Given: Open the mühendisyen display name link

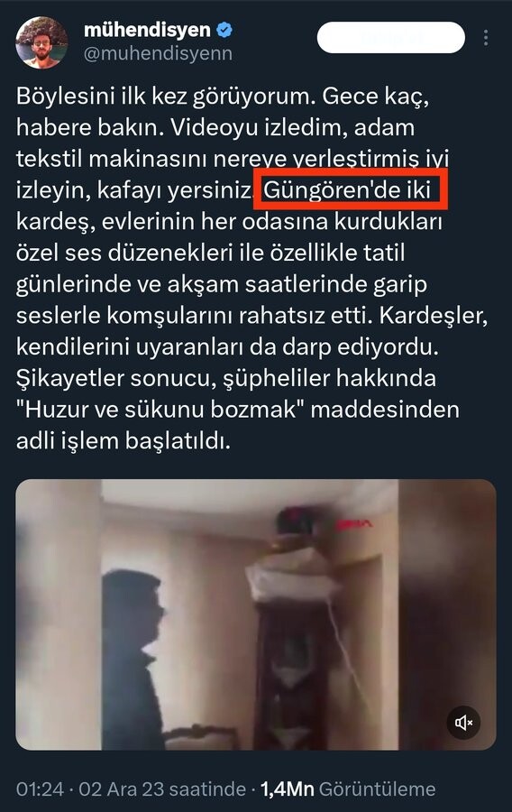Looking at the screenshot, I should pos(148,30).
